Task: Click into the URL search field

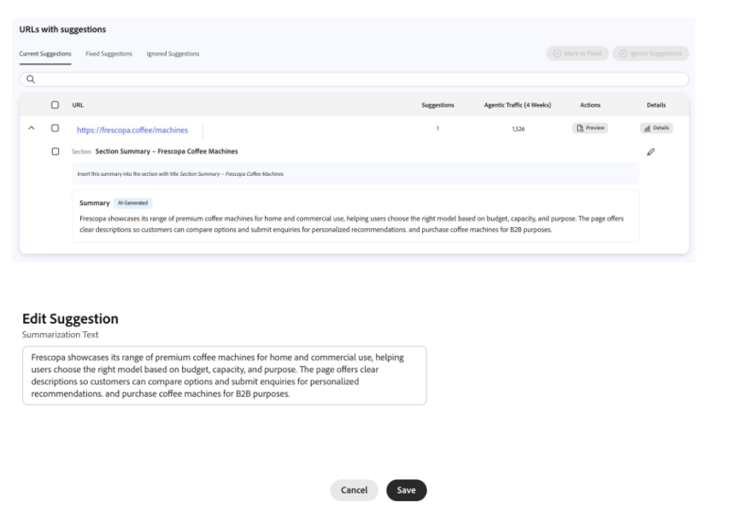Action: (354, 79)
